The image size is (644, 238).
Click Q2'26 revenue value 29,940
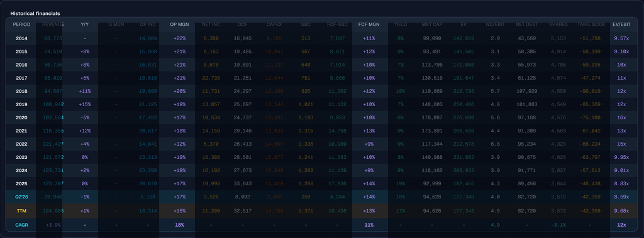[53, 197]
